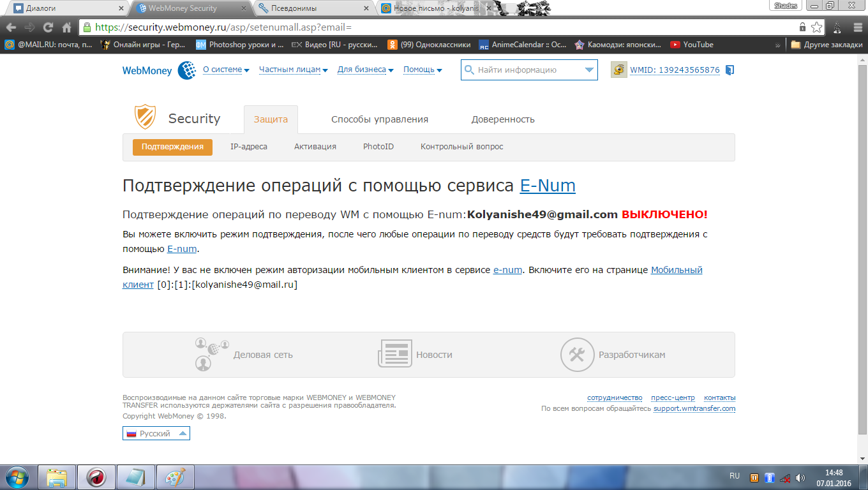Click the RU language indicator in tray
This screenshot has height=490, width=868.
point(735,476)
